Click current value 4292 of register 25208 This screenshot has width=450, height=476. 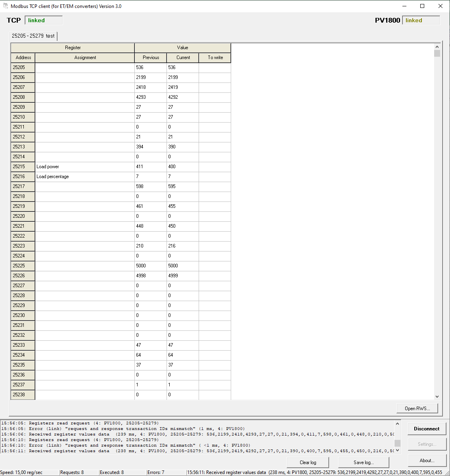coord(183,97)
